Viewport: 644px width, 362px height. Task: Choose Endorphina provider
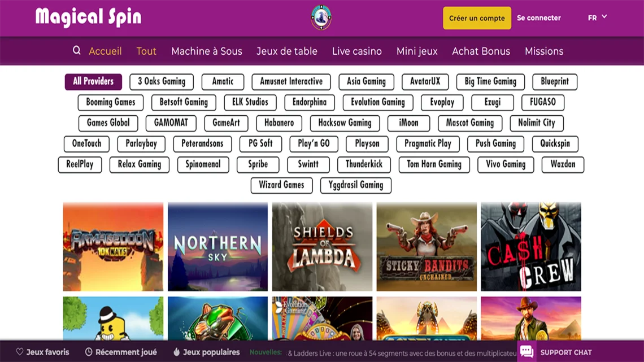point(309,102)
